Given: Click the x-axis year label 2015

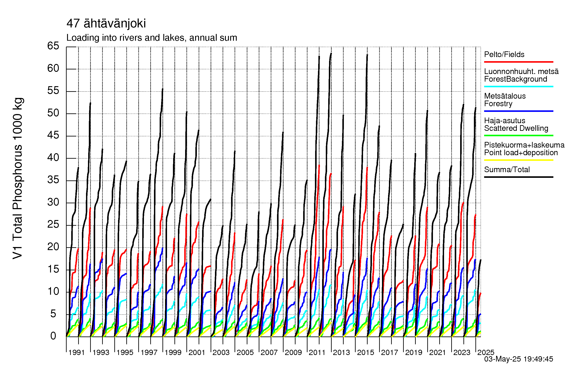Looking at the screenshot, I should click(366, 352).
